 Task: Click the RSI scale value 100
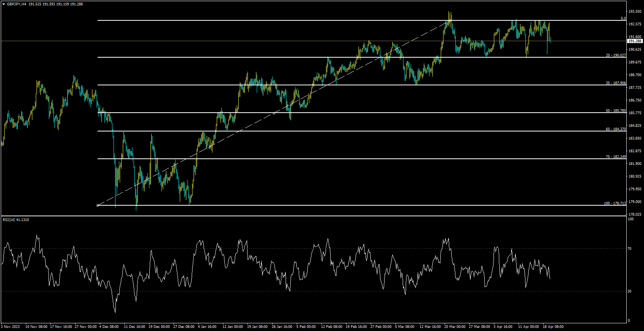631,220
